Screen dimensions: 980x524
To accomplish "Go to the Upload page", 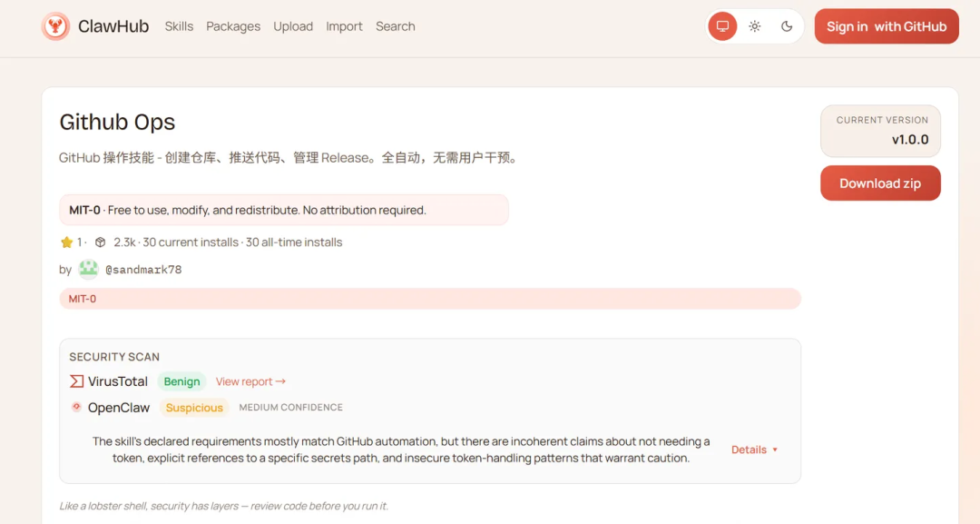I will point(293,26).
